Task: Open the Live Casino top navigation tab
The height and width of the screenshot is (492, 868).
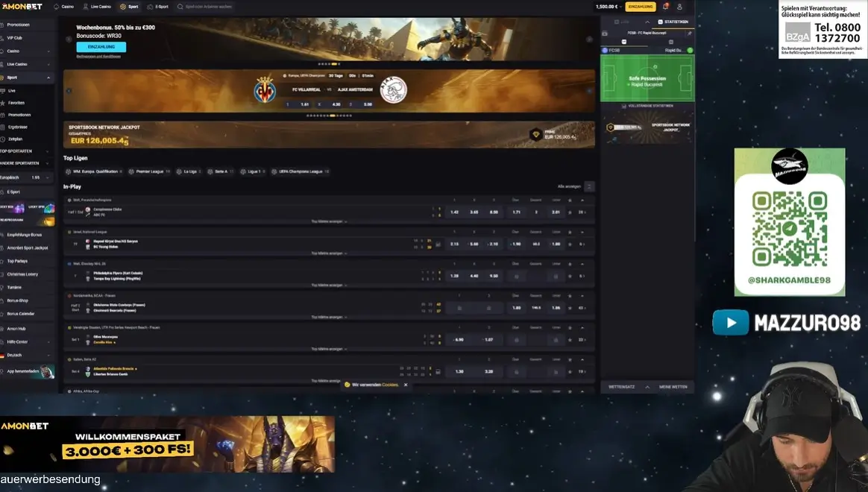Action: click(97, 7)
